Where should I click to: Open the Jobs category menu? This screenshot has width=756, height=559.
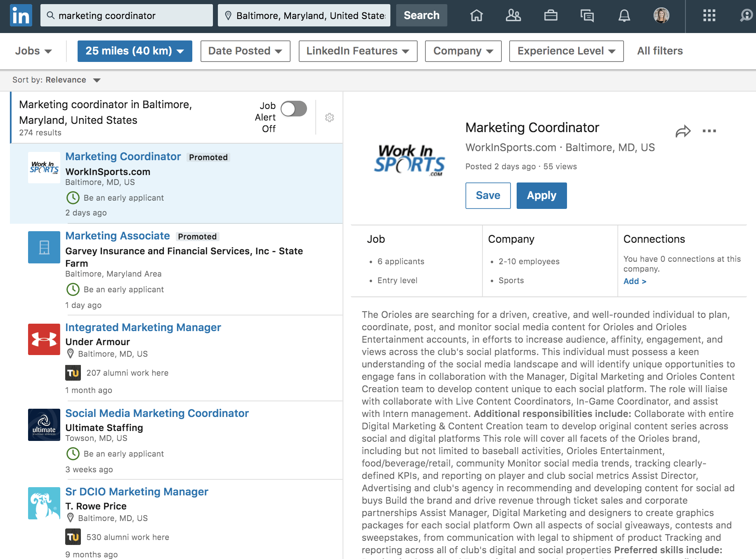[x=33, y=51]
